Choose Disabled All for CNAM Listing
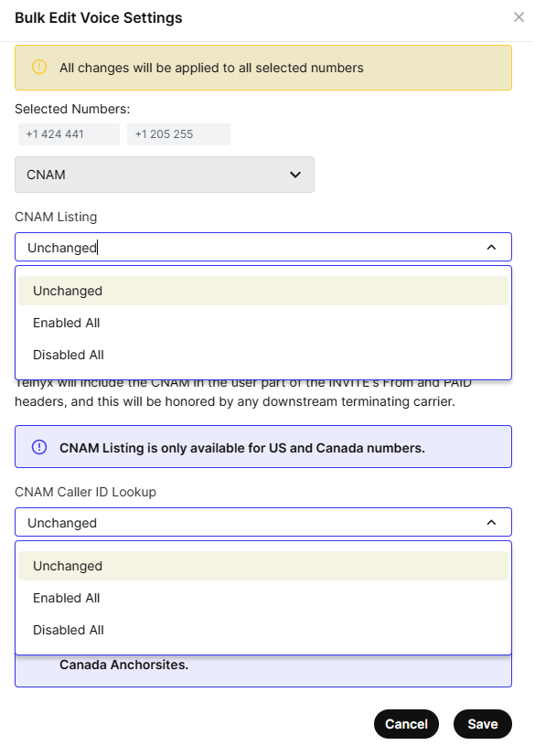This screenshot has width=535, height=756. tap(262, 355)
